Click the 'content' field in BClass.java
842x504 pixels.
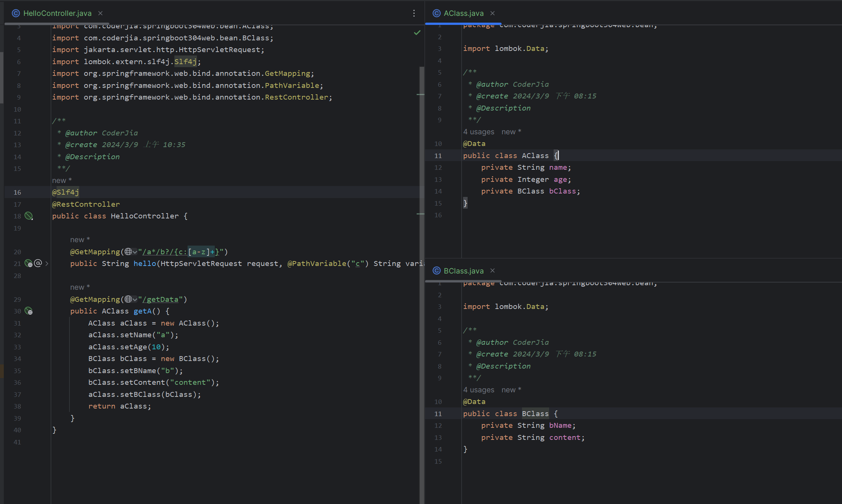click(565, 437)
